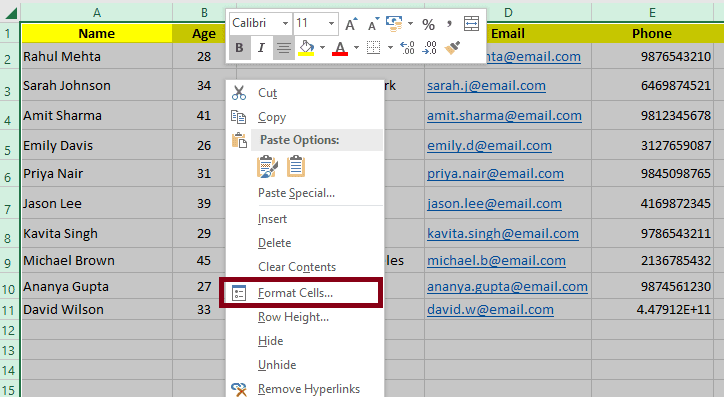Screen dimensions: 724x397
Task: Choose Insert from the context menu
Action: (x=305, y=219)
